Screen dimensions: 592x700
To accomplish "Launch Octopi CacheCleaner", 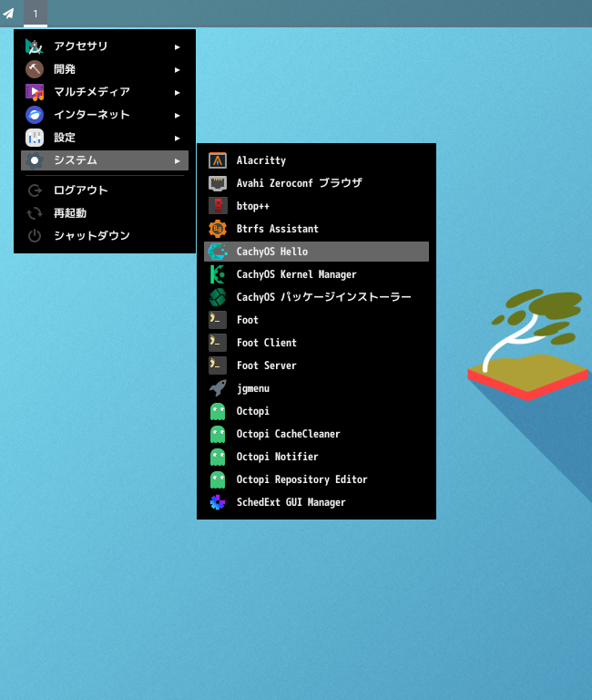I will pyautogui.click(x=316, y=434).
